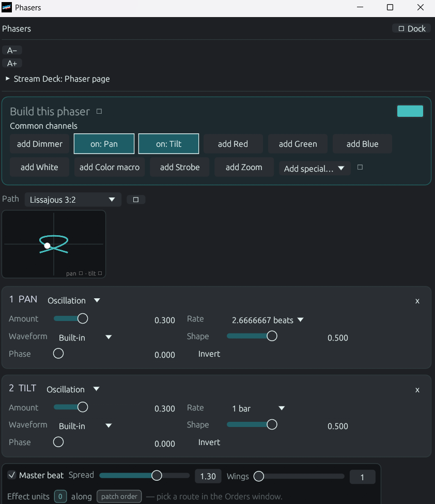Click the pan square icon in path preview
Viewport: 435px width, 504px height.
click(81, 273)
